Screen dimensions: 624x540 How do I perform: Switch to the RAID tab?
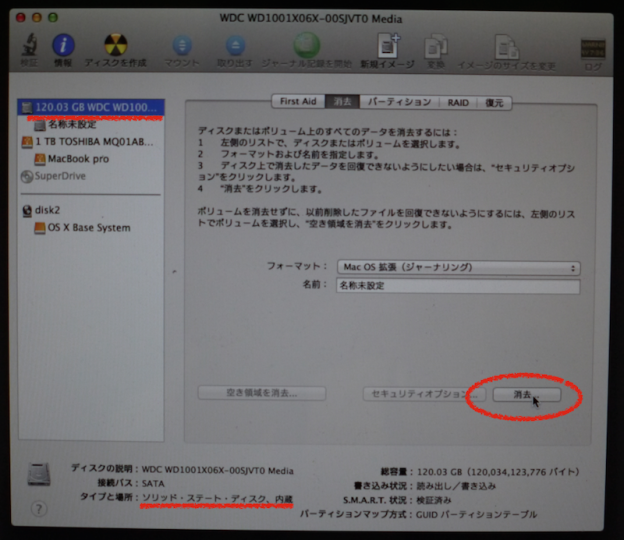click(458, 103)
